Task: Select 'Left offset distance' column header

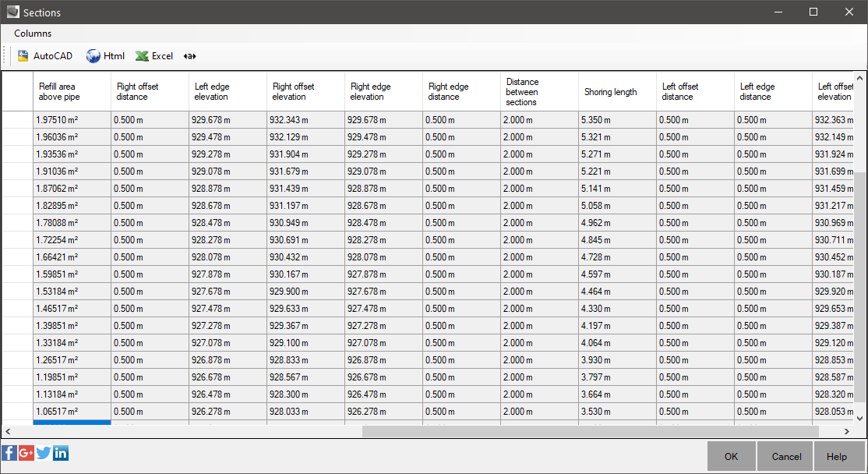Action: click(x=696, y=91)
